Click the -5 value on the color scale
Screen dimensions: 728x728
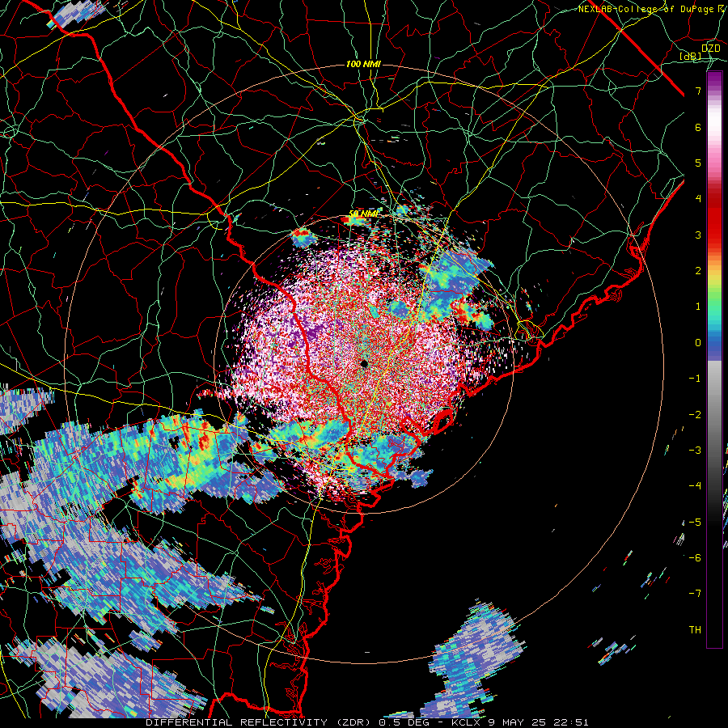point(695,523)
